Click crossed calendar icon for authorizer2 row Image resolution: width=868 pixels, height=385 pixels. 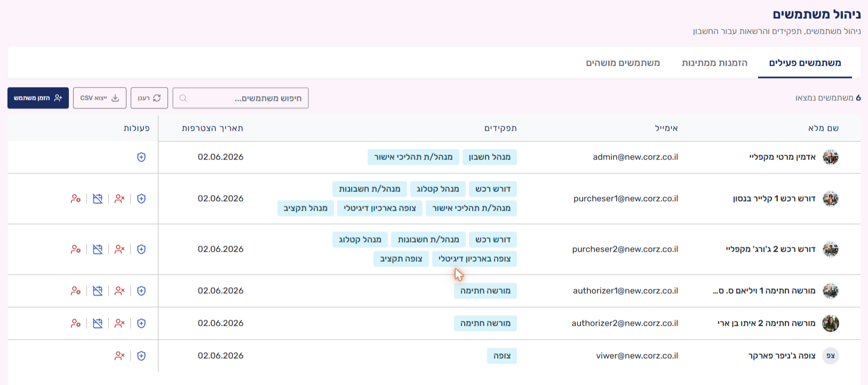click(x=98, y=324)
